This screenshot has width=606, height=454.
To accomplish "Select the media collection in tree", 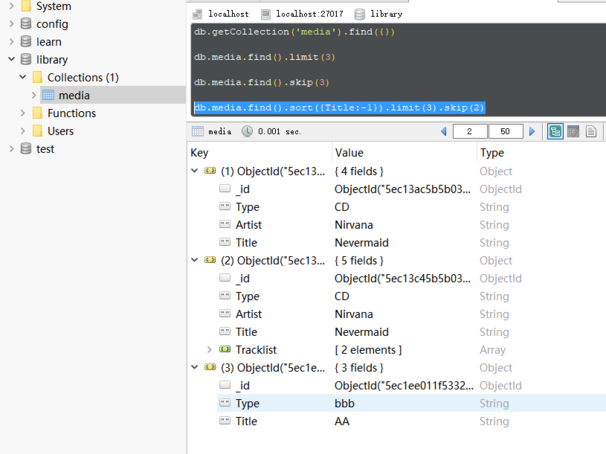I will tap(74, 95).
